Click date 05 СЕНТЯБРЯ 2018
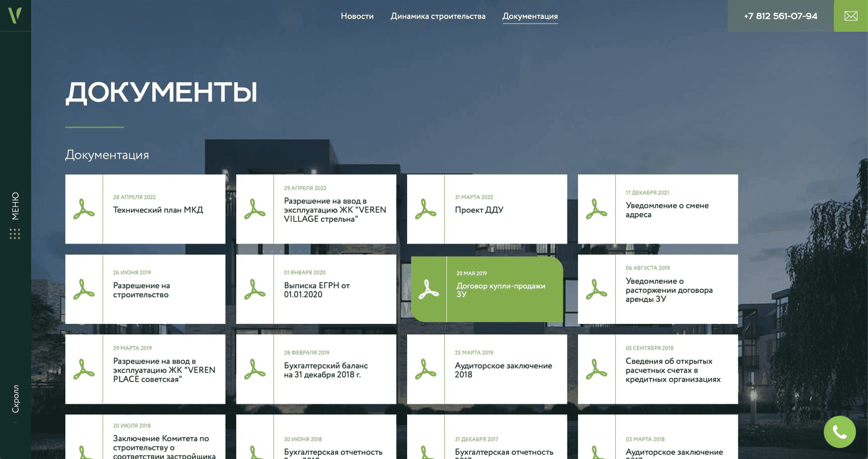 [649, 348]
